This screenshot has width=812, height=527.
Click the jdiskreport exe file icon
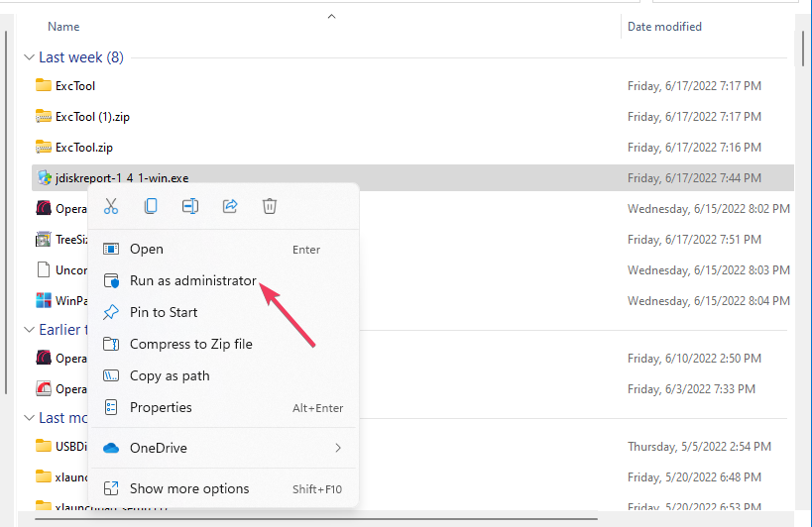pos(45,178)
